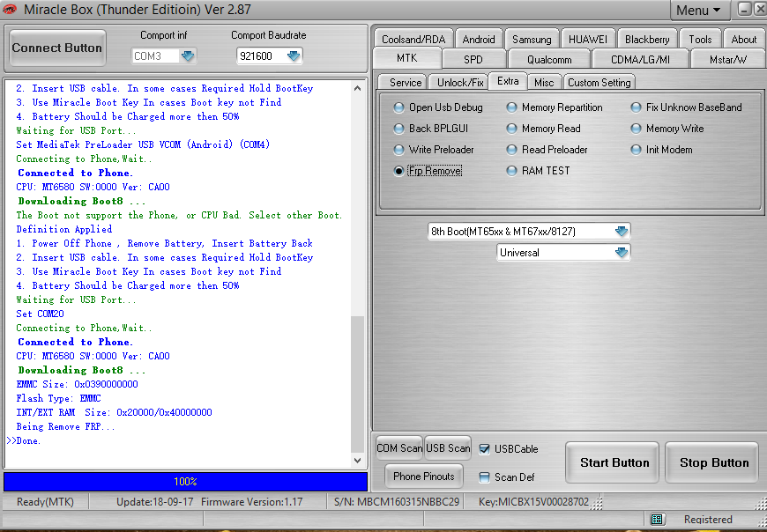Open the Samsung tab
Viewport: 767px width, 532px height.
click(532, 39)
